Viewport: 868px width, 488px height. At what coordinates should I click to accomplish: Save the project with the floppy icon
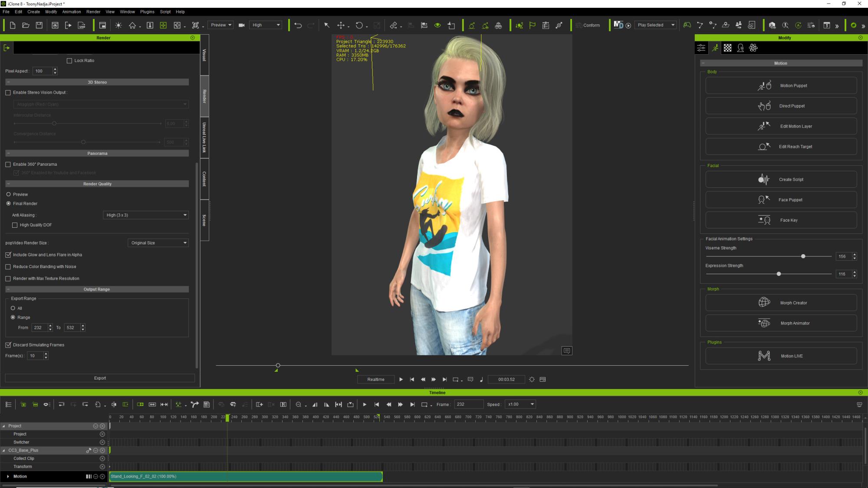pos(39,25)
